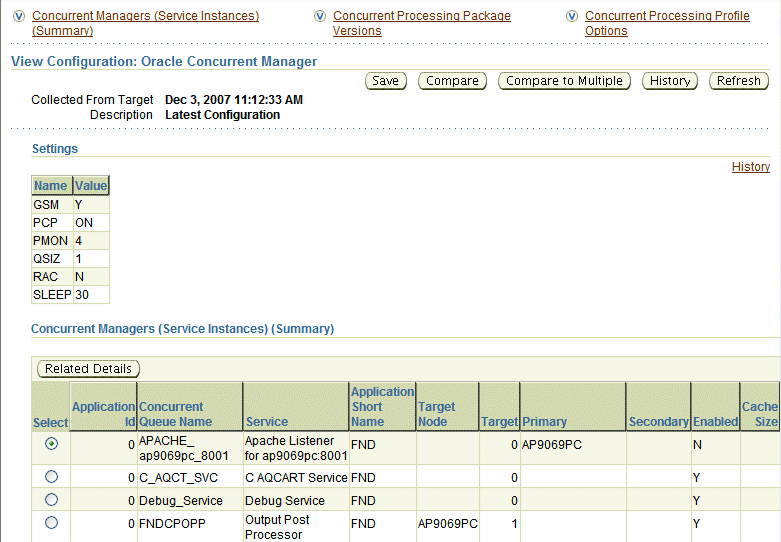Click the PMON setting name
Screen dimensions: 781x542
click(x=50, y=241)
